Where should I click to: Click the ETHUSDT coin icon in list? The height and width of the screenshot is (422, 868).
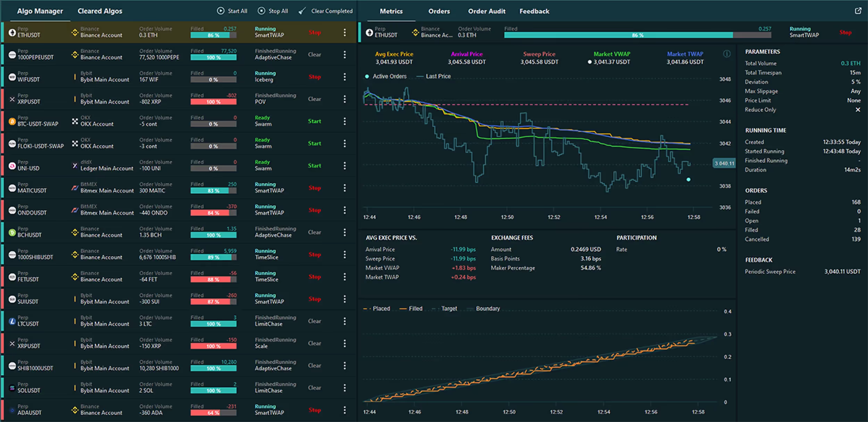(12, 32)
